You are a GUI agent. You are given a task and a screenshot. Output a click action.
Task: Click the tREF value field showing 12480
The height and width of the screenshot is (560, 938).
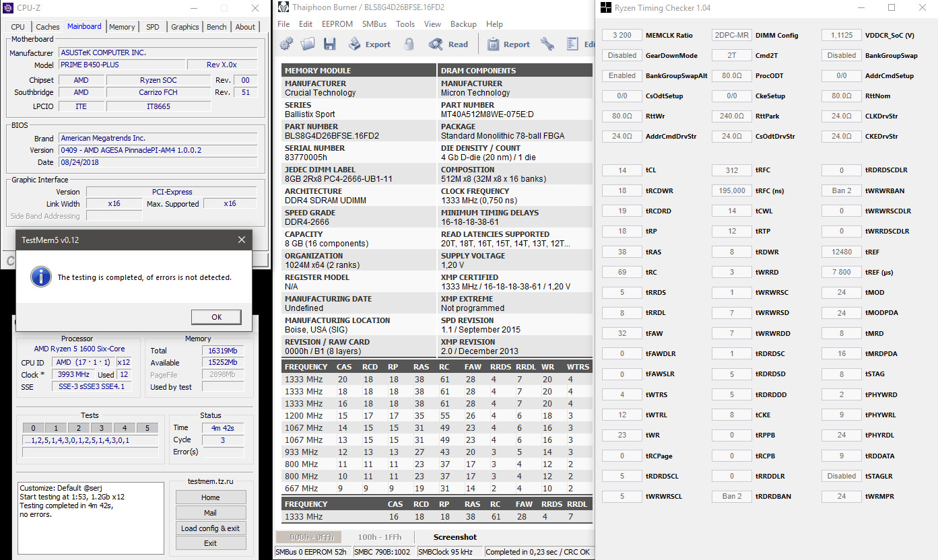tap(842, 252)
